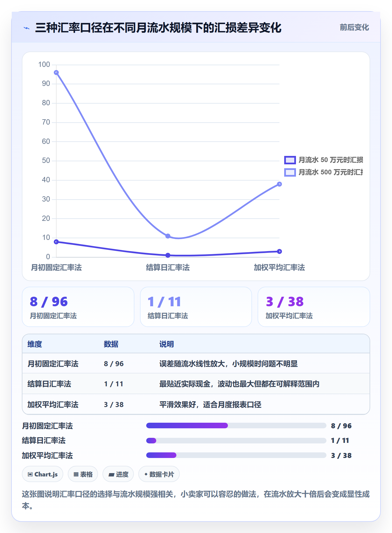The image size is (392, 533).
Task: Click the 50万 data point at 结算日汇率法
Action: coord(168,255)
